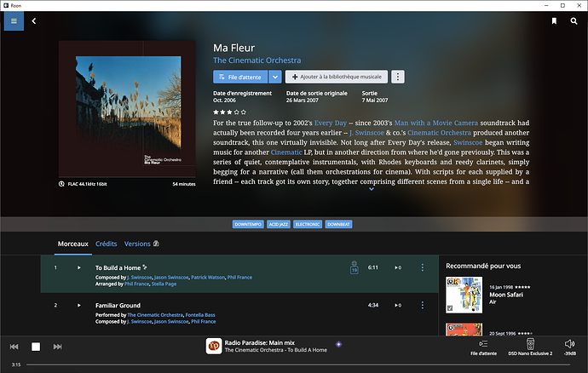This screenshot has width=588, height=373.
Task: Expand the File d'attente dropdown arrow
Action: coord(275,77)
